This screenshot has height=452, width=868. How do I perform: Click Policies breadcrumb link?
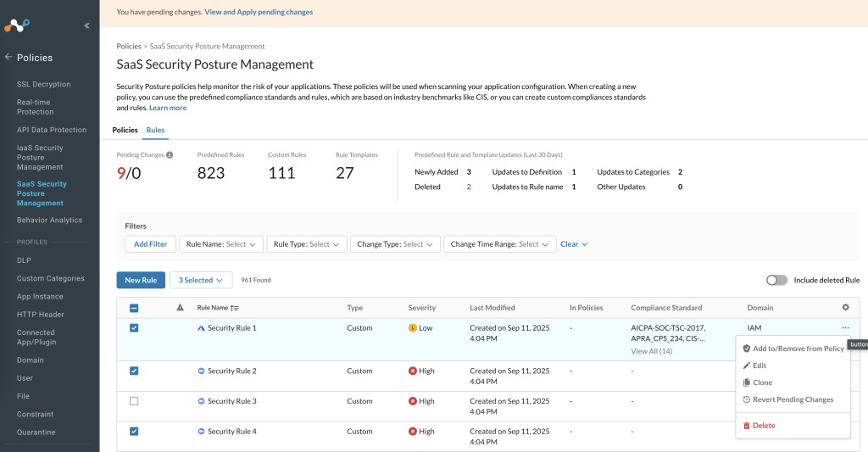pos(129,47)
